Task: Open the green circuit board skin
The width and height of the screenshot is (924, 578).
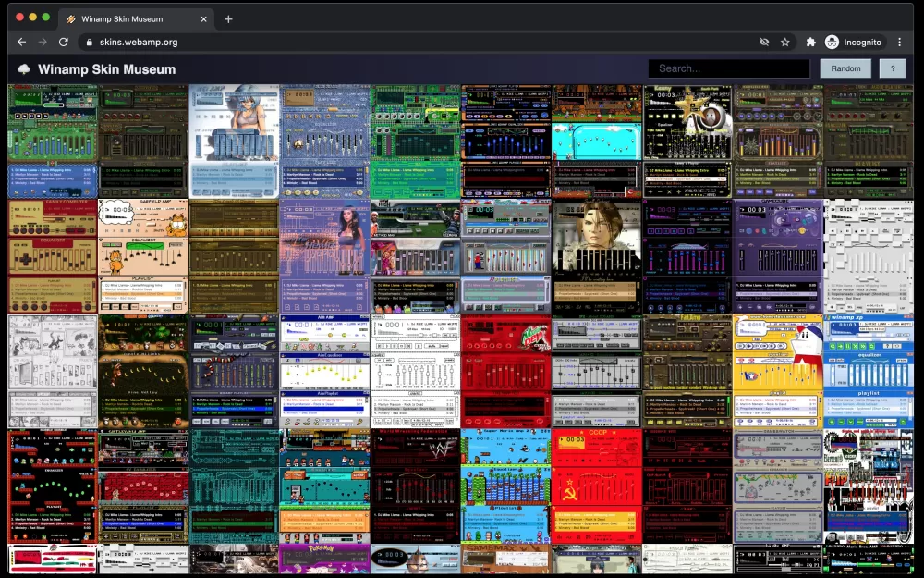Action: [416, 141]
